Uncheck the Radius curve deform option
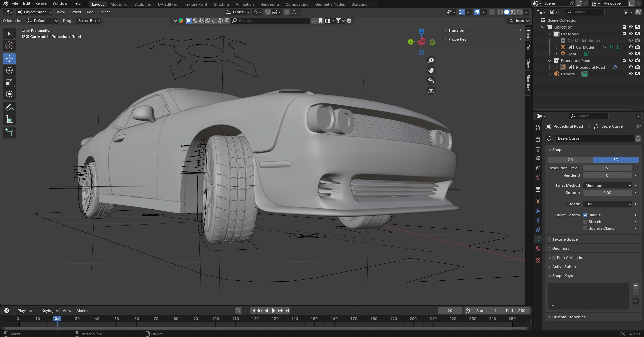This screenshot has height=337, width=644. click(x=585, y=215)
